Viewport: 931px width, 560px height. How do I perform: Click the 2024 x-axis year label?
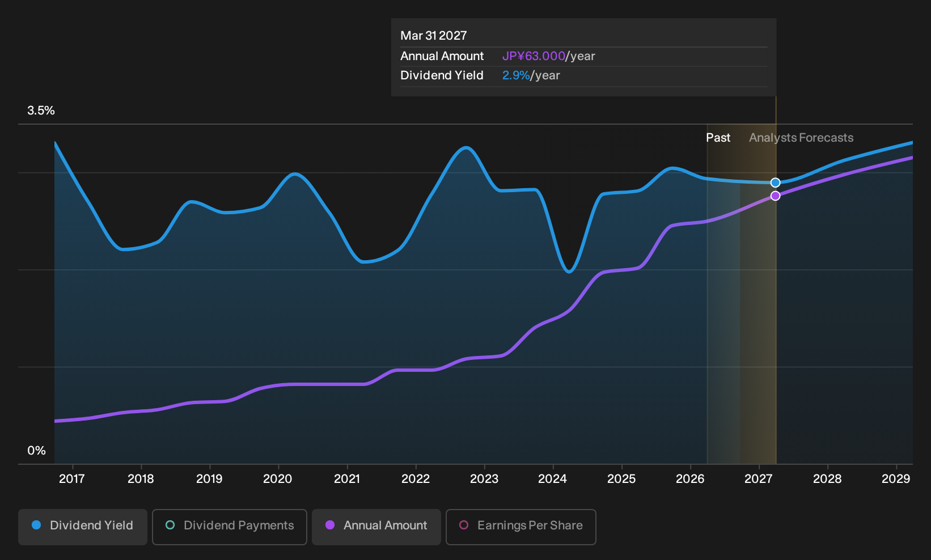coord(553,479)
